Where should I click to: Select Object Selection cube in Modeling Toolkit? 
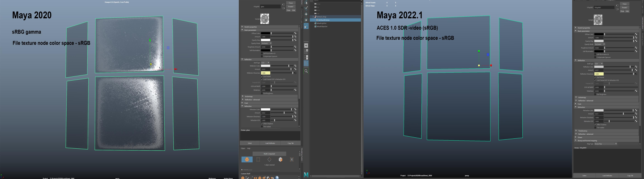(x=247, y=159)
